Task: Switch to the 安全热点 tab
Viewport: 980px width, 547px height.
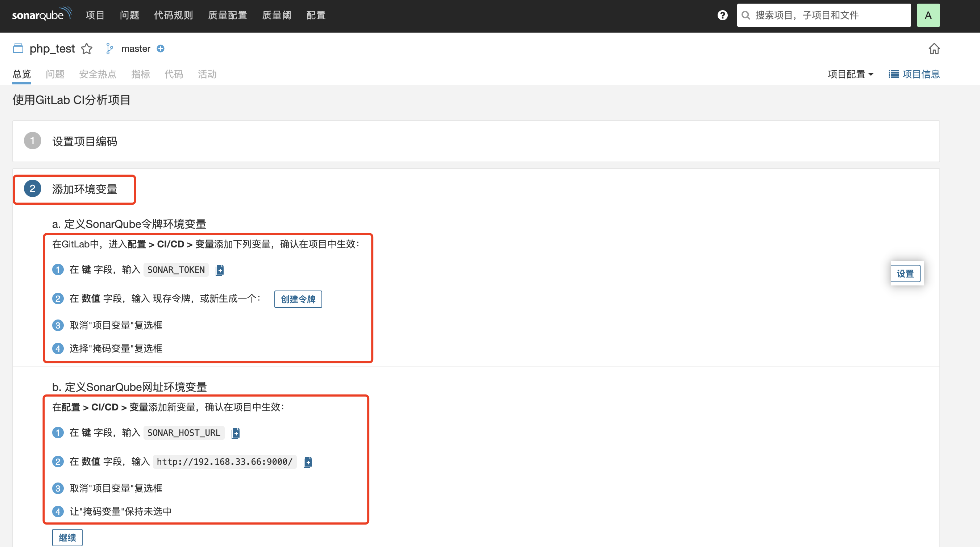Action: tap(97, 74)
